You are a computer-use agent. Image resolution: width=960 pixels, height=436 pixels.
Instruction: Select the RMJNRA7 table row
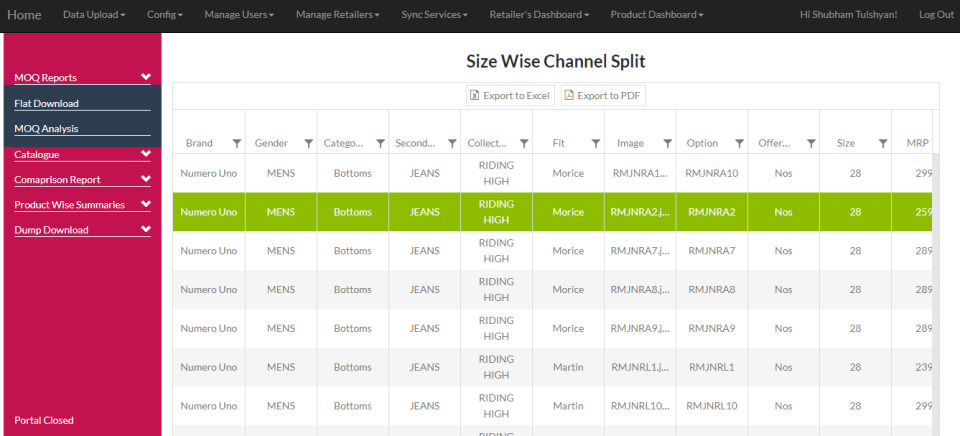click(x=552, y=251)
